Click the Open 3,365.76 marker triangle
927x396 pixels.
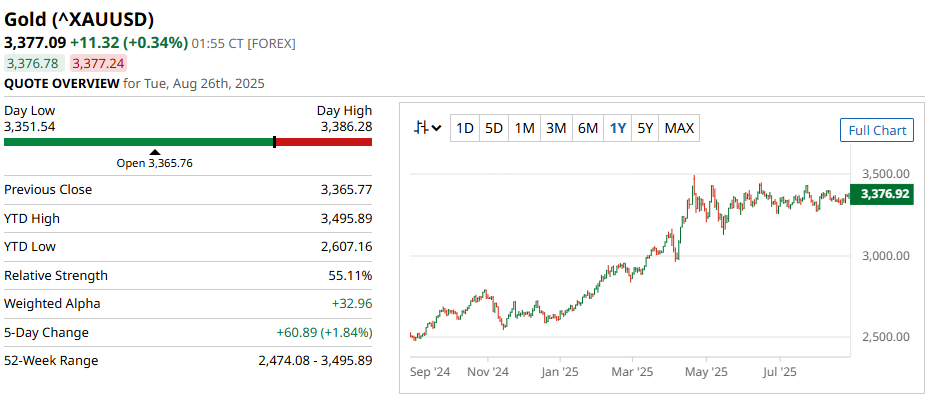coord(154,152)
